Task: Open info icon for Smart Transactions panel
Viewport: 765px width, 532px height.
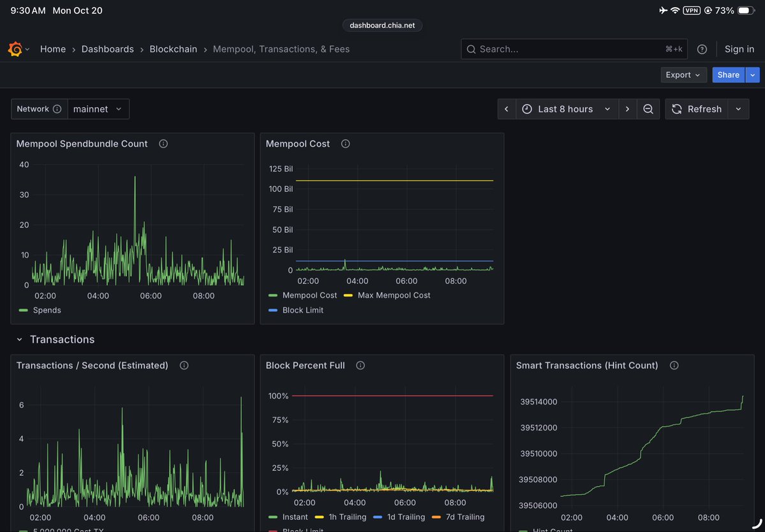Action: [674, 366]
